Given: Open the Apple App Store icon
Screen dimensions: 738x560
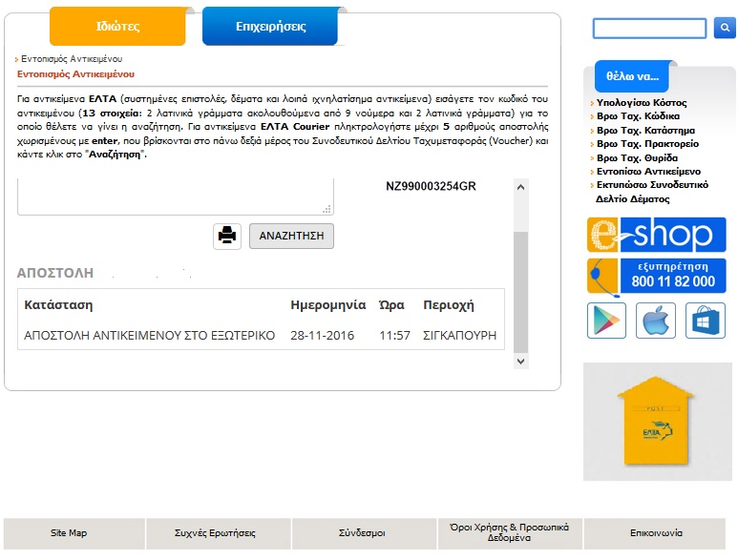Looking at the screenshot, I should pyautogui.click(x=656, y=321).
